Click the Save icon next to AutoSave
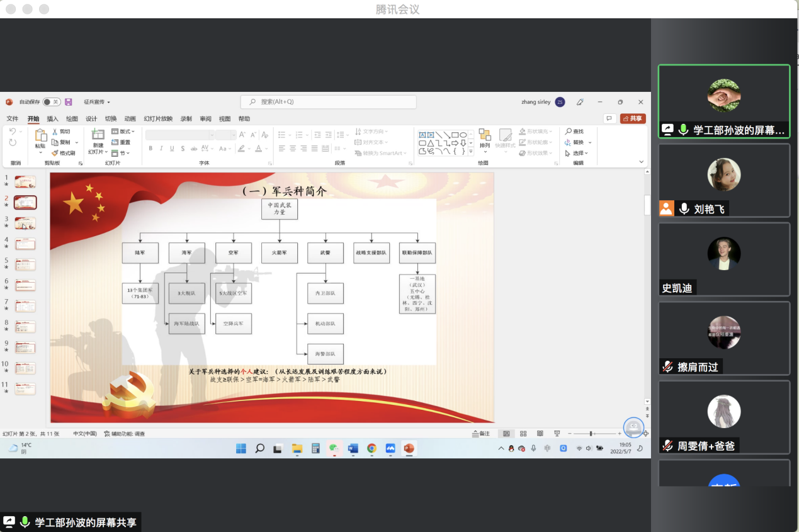Image resolution: width=799 pixels, height=532 pixels. (69, 102)
